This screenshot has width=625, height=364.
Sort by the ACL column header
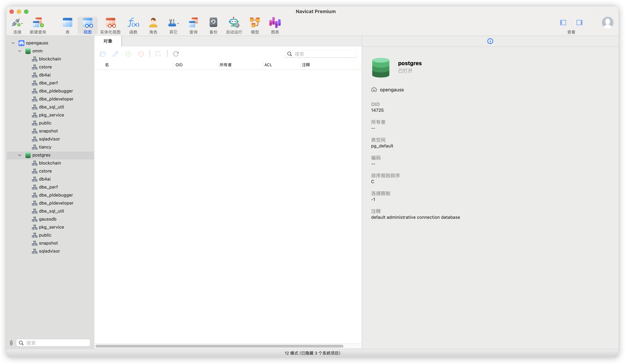268,65
